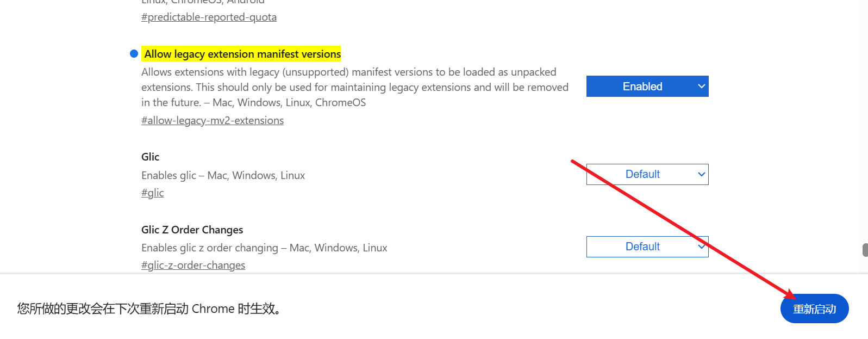Click the Glic Z Order Changes title
868x339 pixels.
[192, 229]
